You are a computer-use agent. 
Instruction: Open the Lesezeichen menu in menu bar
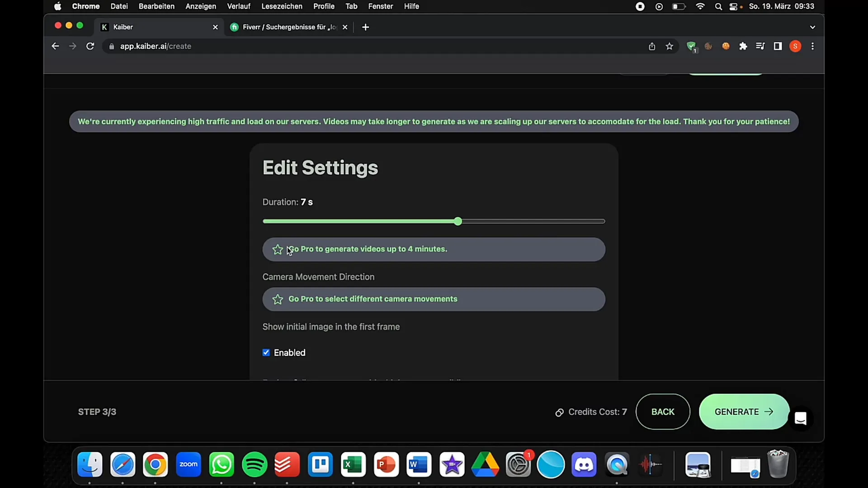[x=281, y=7]
